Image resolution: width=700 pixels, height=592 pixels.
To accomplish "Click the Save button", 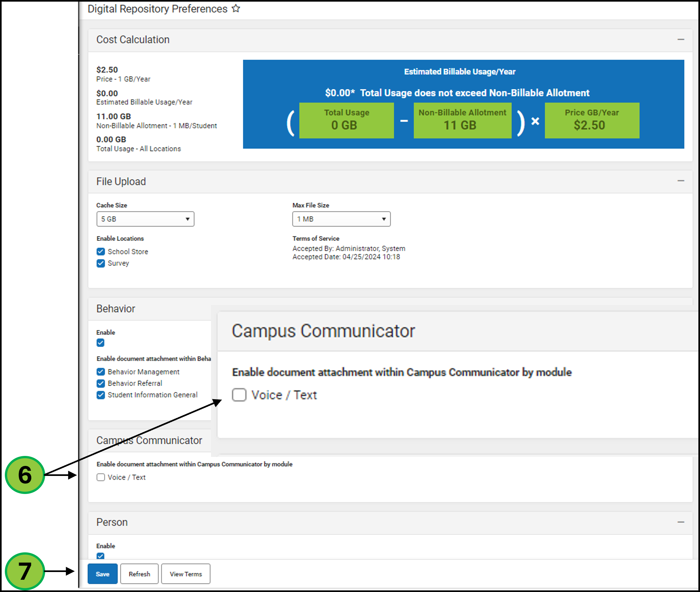I will click(x=102, y=574).
